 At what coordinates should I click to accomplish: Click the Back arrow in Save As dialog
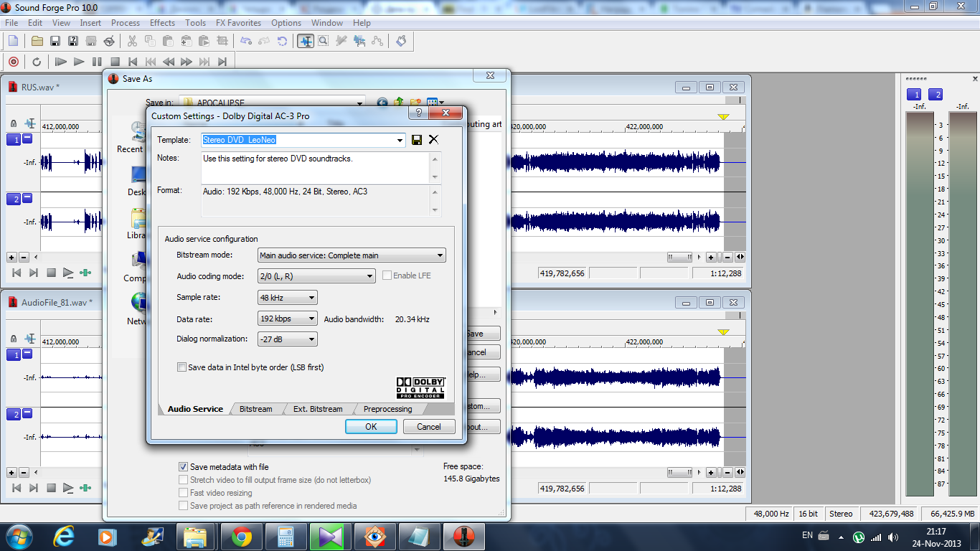[x=382, y=103]
